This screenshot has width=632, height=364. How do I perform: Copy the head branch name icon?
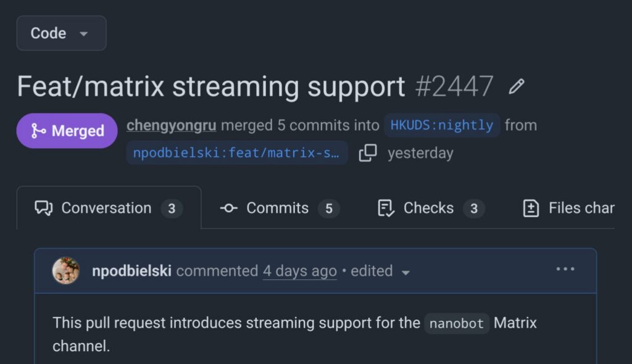(x=368, y=153)
